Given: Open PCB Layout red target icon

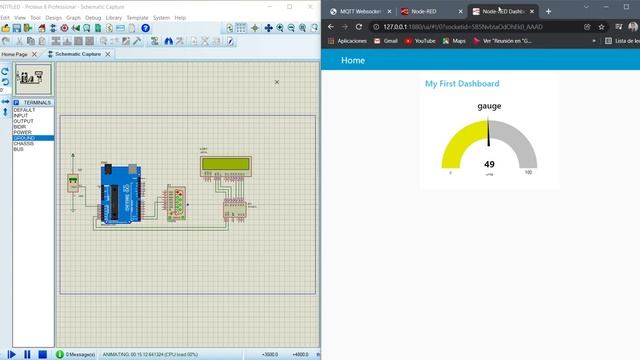Looking at the screenshot, I should (64, 28).
